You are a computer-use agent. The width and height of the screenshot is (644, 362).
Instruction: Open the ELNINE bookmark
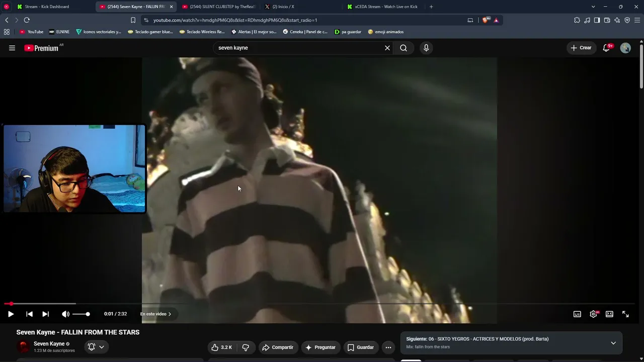pyautogui.click(x=59, y=32)
